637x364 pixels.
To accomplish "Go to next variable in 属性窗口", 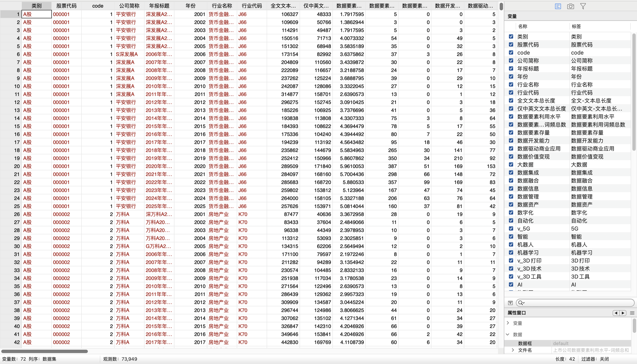I will tap(623, 313).
